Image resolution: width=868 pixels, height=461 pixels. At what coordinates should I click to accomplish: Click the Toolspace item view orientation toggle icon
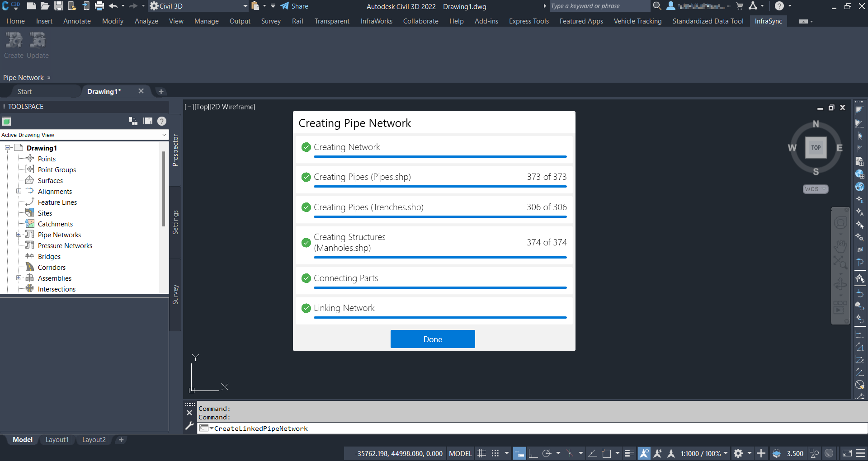(x=133, y=121)
